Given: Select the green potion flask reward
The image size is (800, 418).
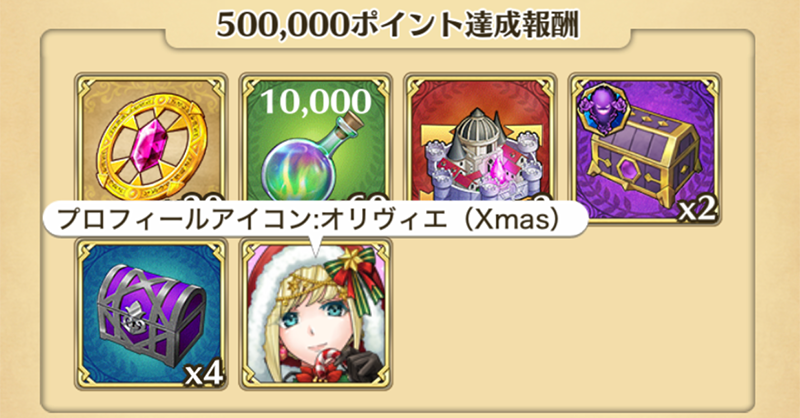Looking at the screenshot, I should pos(316,148).
